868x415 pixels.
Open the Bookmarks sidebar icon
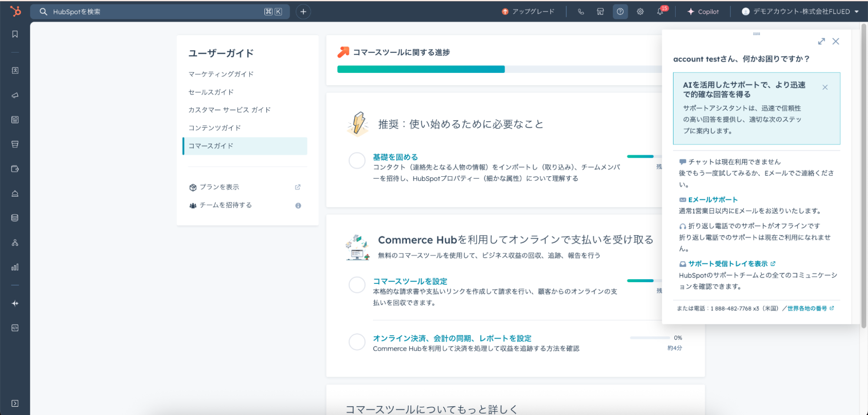coord(15,34)
